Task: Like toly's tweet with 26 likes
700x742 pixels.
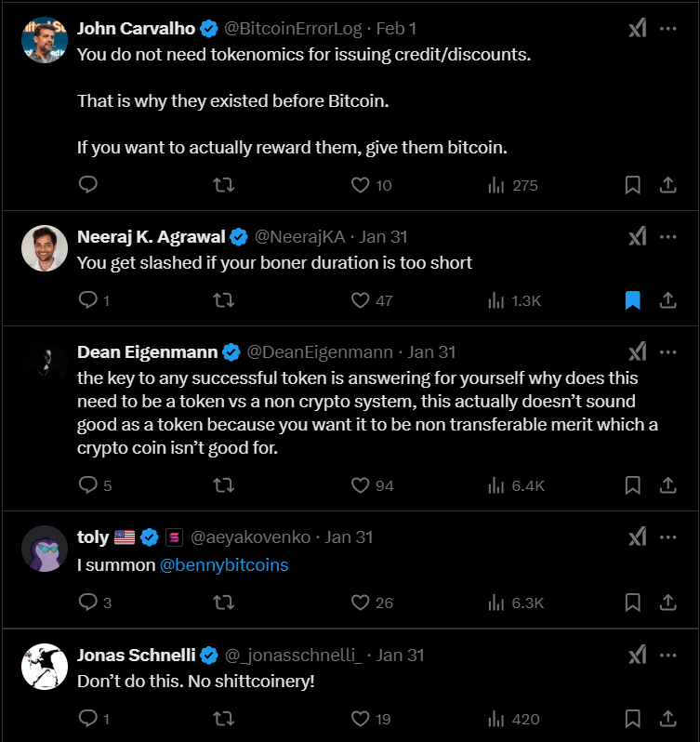Action: point(361,603)
